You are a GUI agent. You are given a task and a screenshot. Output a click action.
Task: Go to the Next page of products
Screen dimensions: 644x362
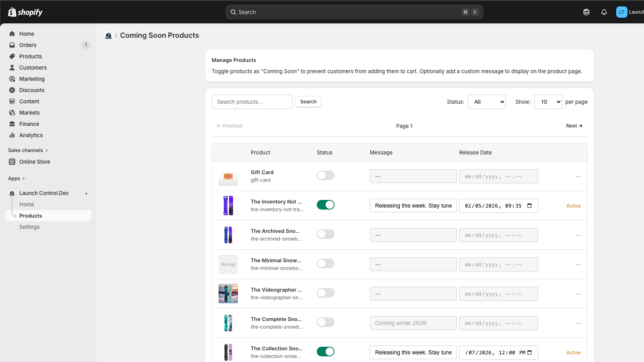(x=574, y=125)
